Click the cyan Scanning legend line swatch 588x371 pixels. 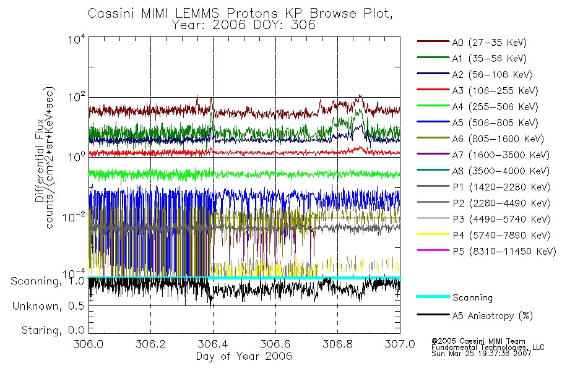coord(433,296)
